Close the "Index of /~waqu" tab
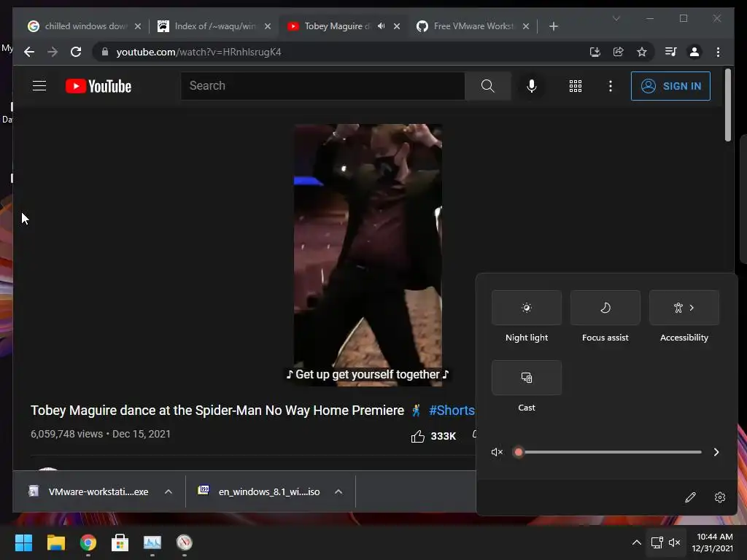 268,26
